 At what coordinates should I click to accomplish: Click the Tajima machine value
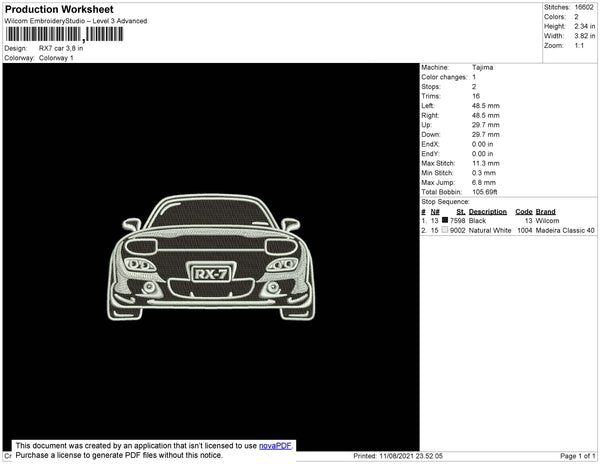click(x=483, y=67)
